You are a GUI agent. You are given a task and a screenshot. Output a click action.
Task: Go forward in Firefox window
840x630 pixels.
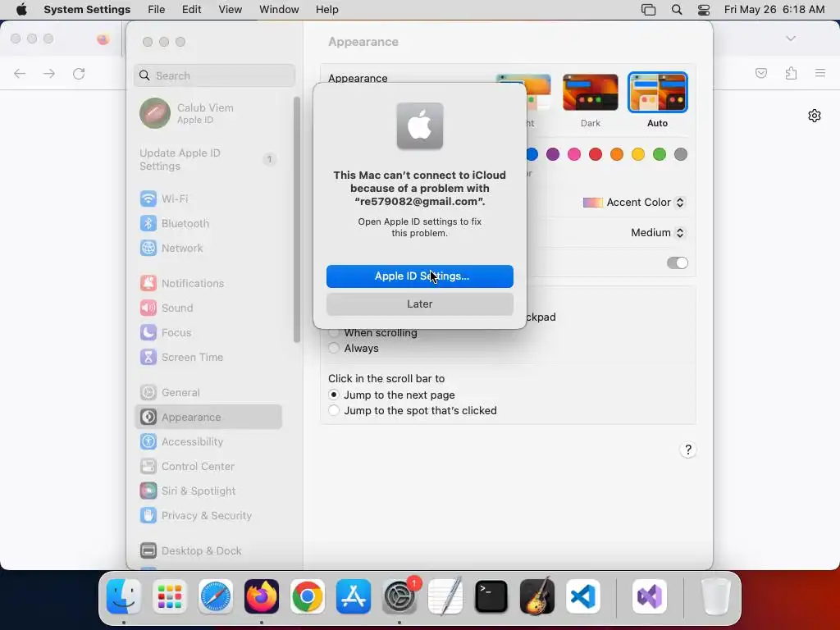coord(49,73)
